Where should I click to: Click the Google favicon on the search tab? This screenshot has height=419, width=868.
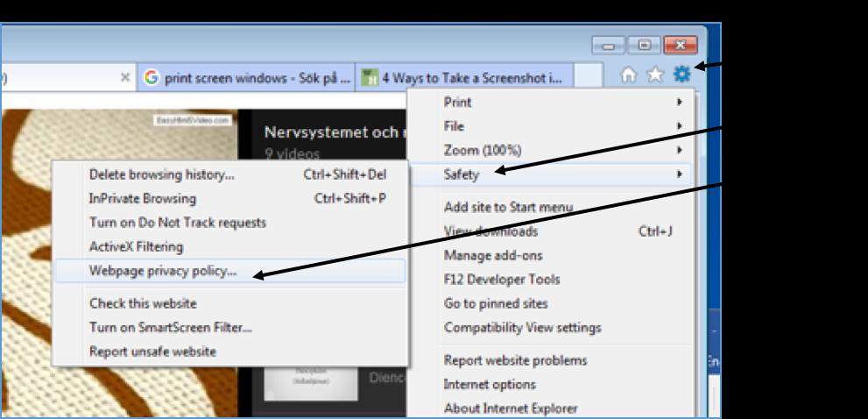(152, 78)
